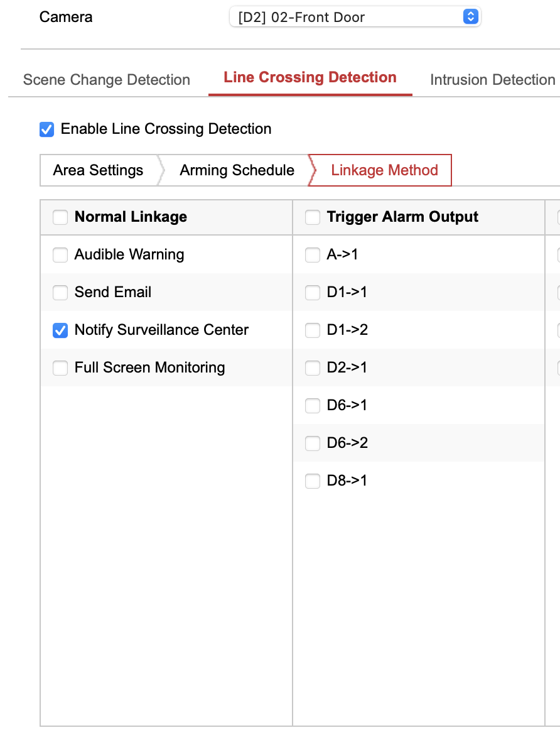Enable the Audible Warning checkbox
This screenshot has height=740, width=560.
tap(60, 255)
